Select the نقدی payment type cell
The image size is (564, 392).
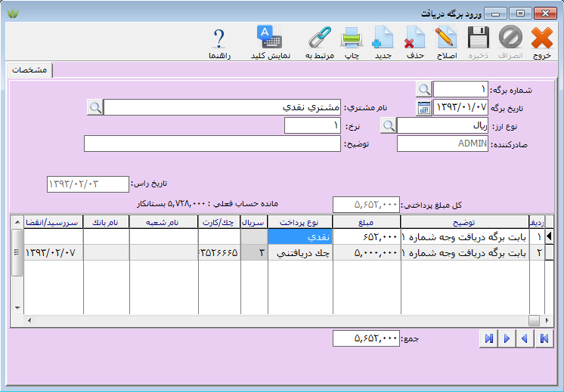[300, 237]
